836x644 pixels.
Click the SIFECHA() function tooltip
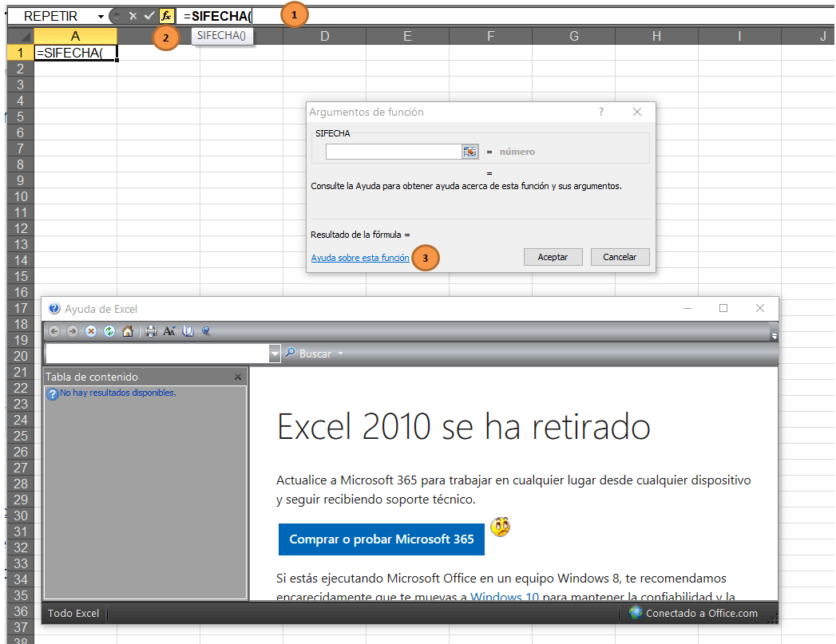point(221,36)
